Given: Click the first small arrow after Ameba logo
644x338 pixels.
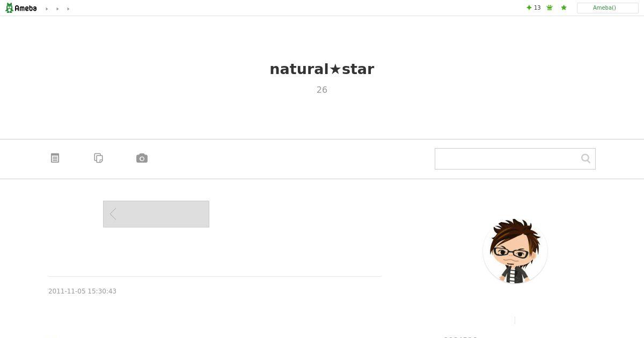Looking at the screenshot, I should coord(47,9).
